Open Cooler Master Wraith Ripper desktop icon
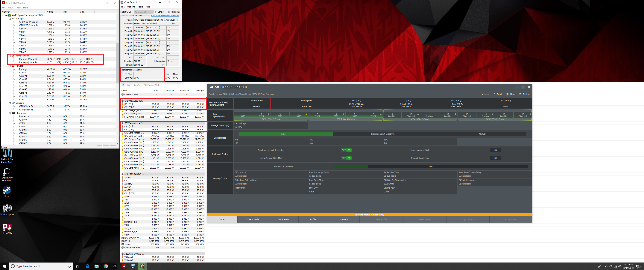The height and width of the screenshot is (270, 644). pyautogui.click(x=7, y=210)
